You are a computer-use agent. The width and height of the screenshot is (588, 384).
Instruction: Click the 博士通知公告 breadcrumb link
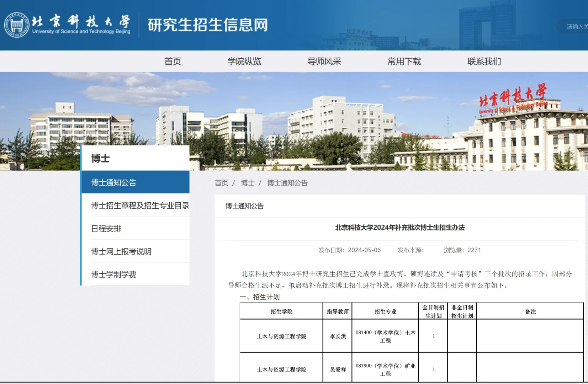click(x=287, y=183)
